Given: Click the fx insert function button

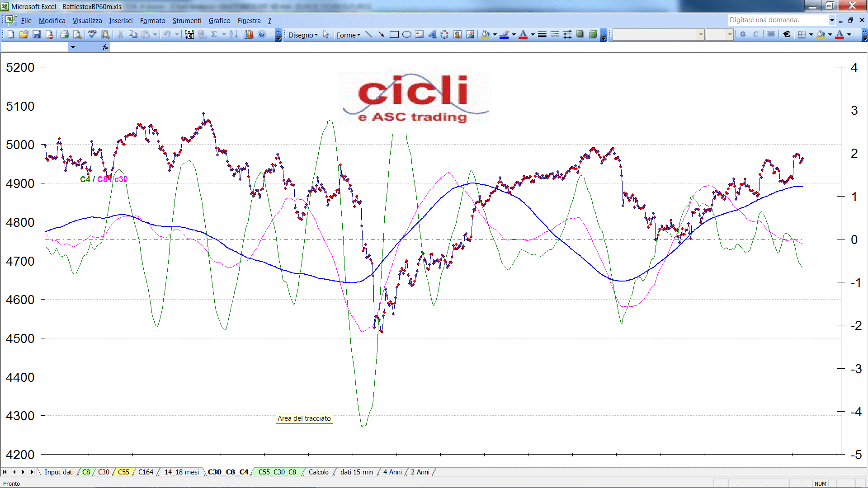Looking at the screenshot, I should (x=105, y=47).
